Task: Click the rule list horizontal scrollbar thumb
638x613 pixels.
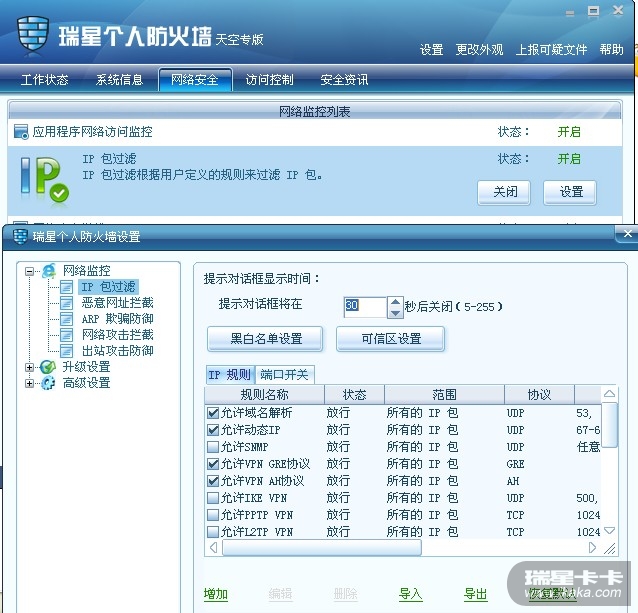Action: (322, 548)
